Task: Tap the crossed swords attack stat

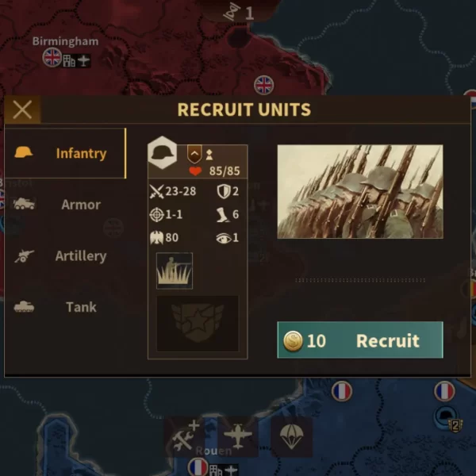Action: pyautogui.click(x=156, y=191)
